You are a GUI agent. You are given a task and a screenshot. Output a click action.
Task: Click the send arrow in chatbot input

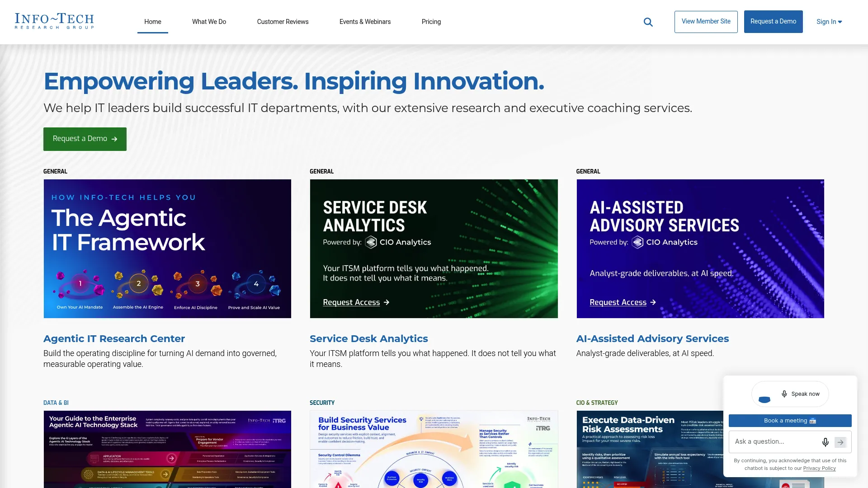click(840, 442)
